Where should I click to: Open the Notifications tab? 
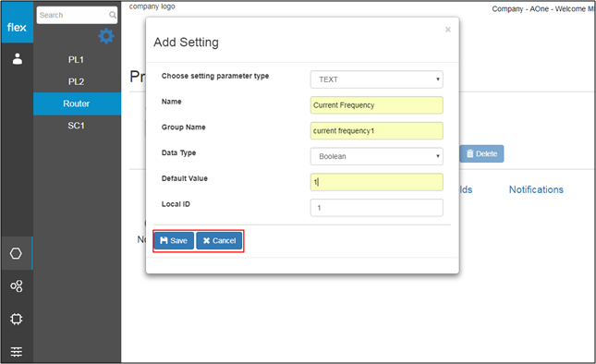(x=536, y=189)
